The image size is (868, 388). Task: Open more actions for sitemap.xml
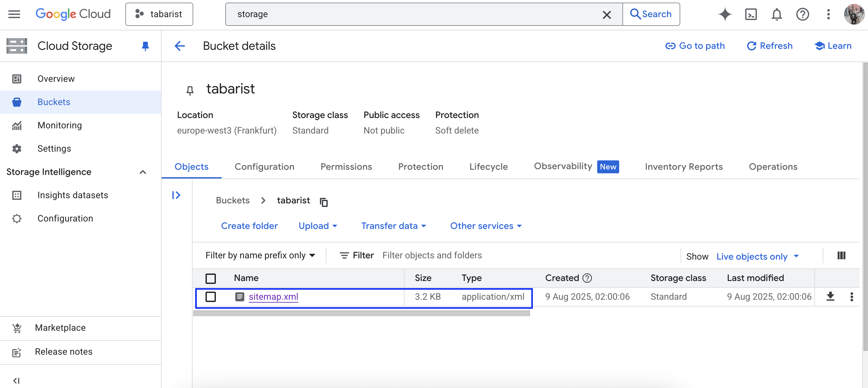[x=852, y=297]
